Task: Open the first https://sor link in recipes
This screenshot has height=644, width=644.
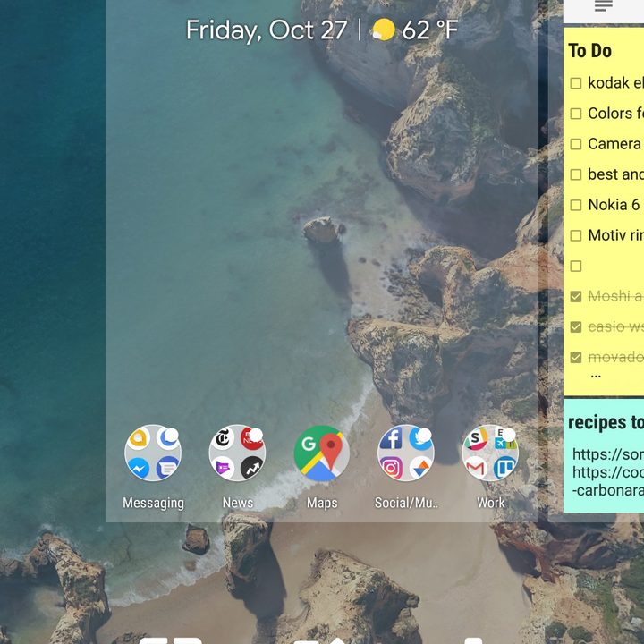Action: coord(608,454)
